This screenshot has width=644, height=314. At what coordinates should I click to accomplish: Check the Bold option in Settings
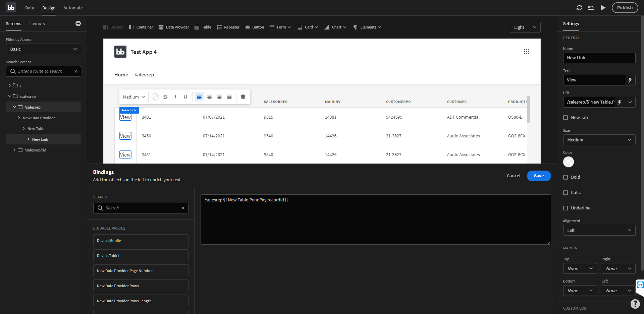tap(566, 177)
